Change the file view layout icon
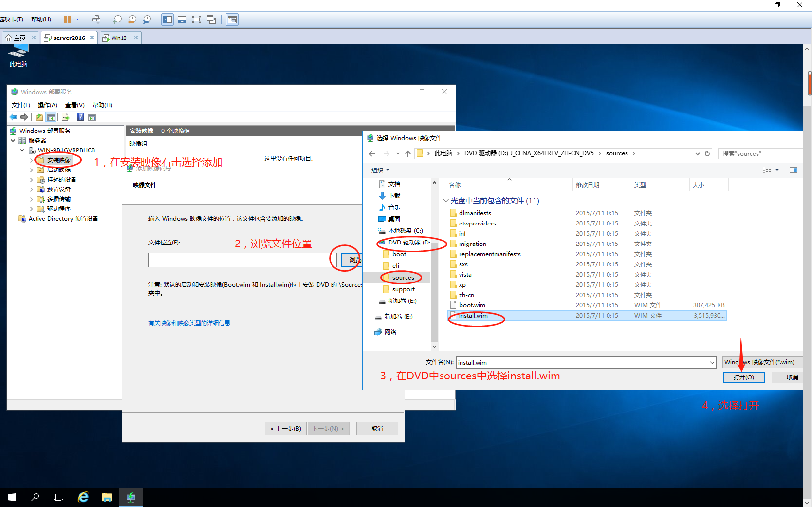 tap(767, 170)
